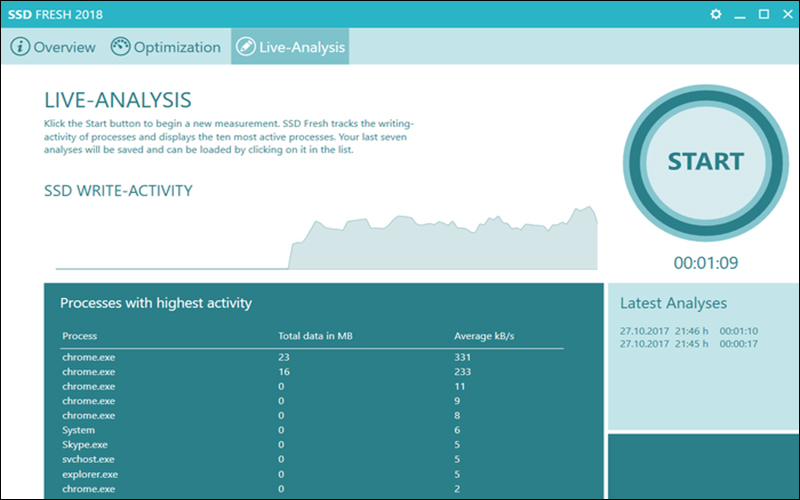The height and width of the screenshot is (500, 800).
Task: Switch to the Overview tab
Action: [53, 47]
